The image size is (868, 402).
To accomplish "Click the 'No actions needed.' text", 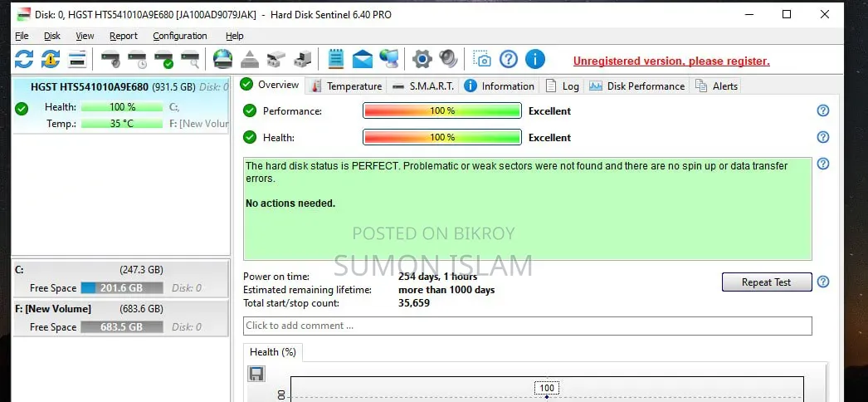I will point(290,203).
